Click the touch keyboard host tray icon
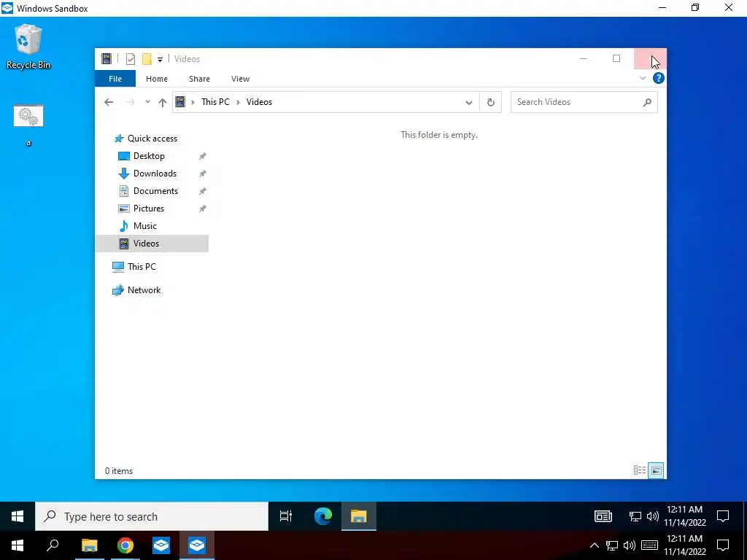 [650, 545]
